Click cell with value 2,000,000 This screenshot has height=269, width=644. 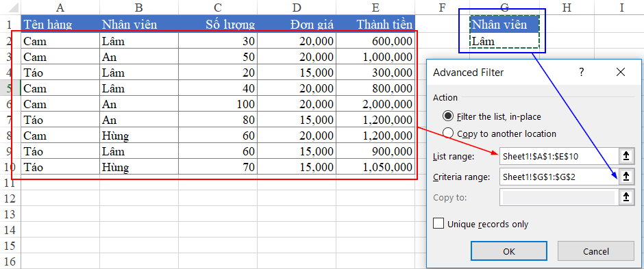click(375, 104)
